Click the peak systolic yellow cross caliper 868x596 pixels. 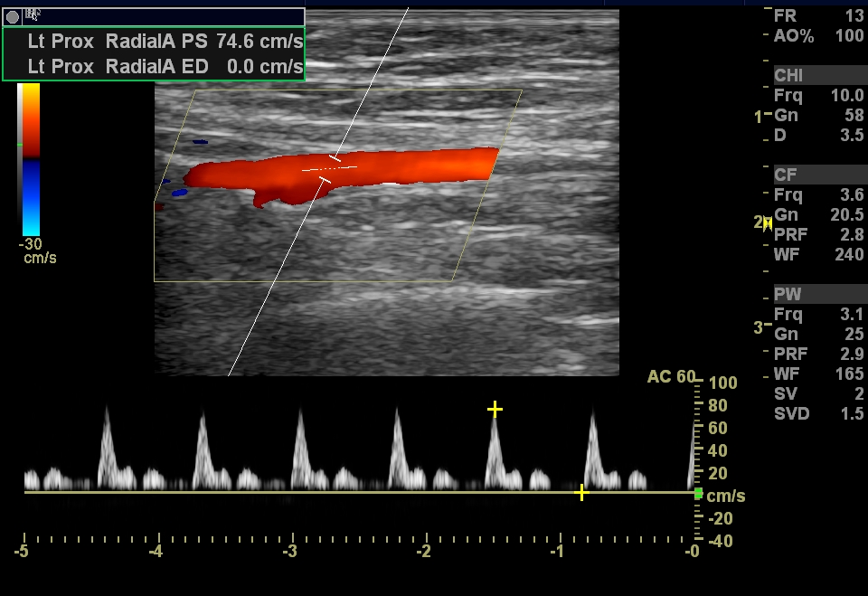click(495, 410)
